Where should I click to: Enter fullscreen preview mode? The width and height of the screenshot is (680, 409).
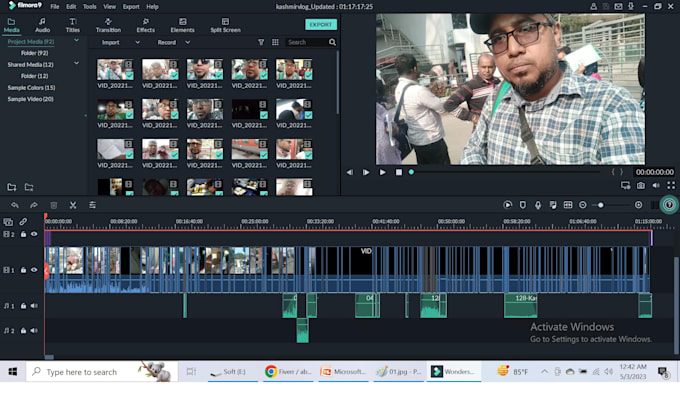tap(671, 186)
